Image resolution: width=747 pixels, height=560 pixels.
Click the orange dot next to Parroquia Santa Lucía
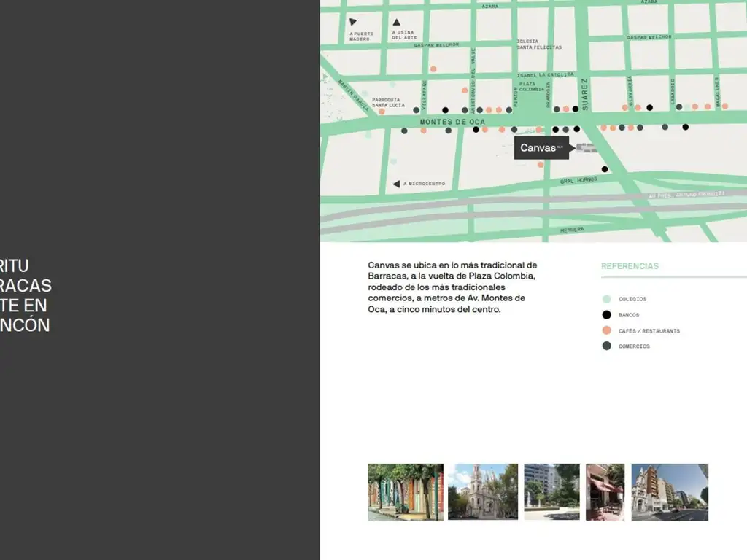click(x=382, y=112)
